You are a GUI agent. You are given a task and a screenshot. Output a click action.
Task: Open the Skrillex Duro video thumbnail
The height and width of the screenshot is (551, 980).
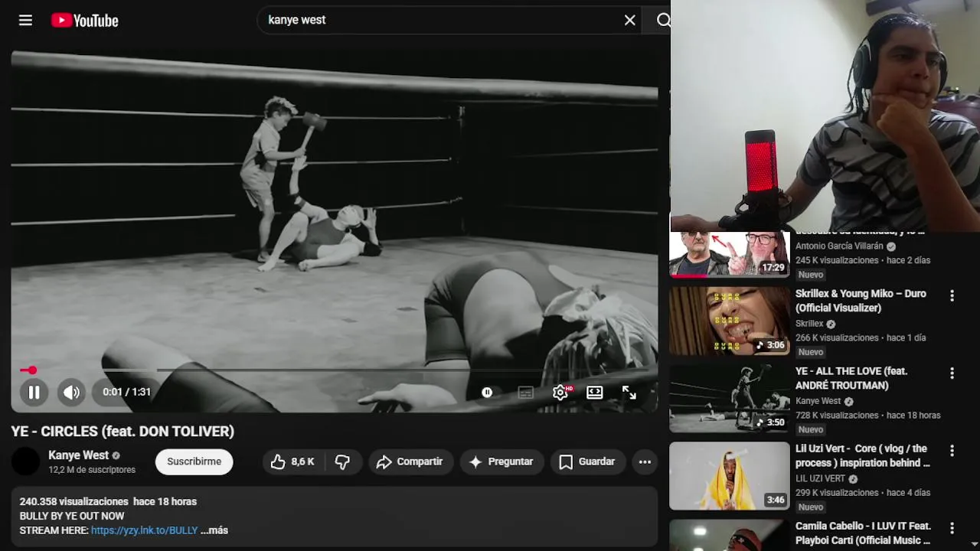[729, 321]
